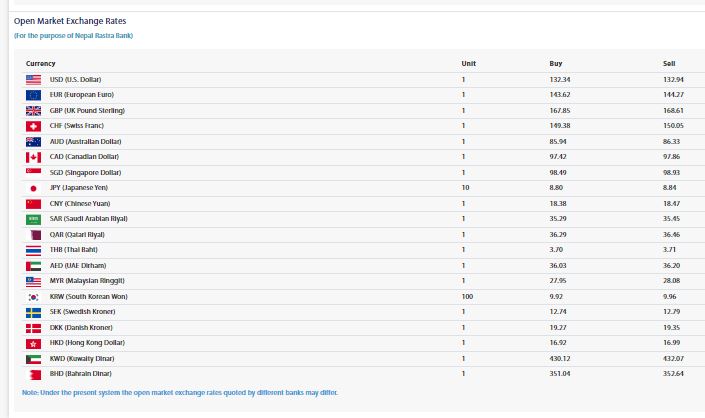Click the exchange rates note at bottom
The height and width of the screenshot is (418, 705).
coord(180,392)
